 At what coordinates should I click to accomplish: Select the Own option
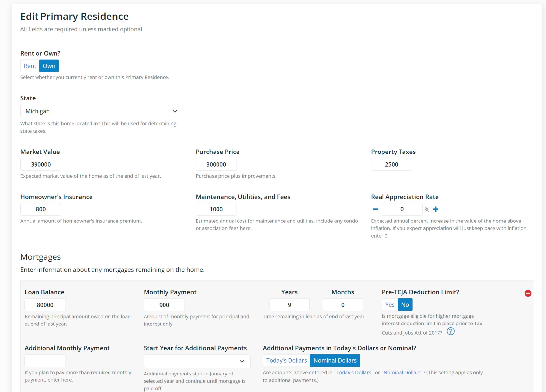pos(49,66)
